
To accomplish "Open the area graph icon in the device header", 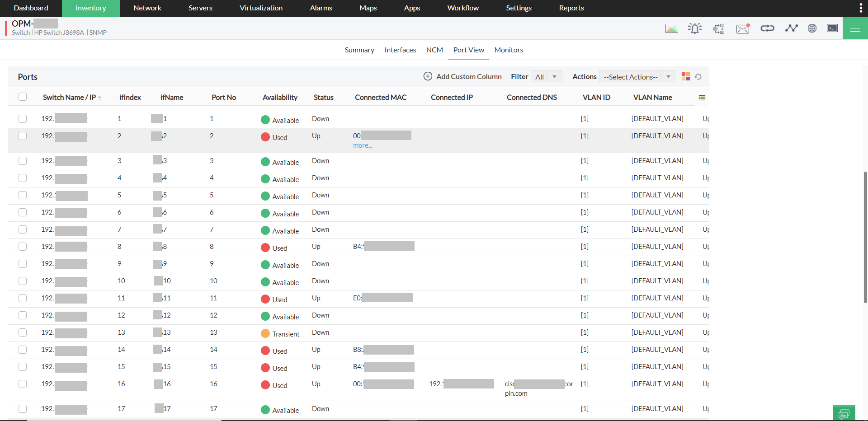I will (x=671, y=28).
